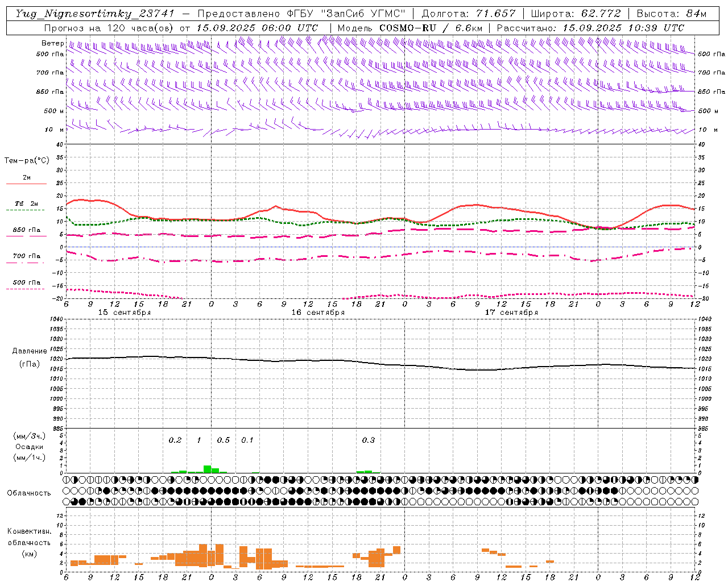Viewport: 728px width, 582px height.
Task: Click the 850 гПа temperature legend entry
Action: click(27, 230)
